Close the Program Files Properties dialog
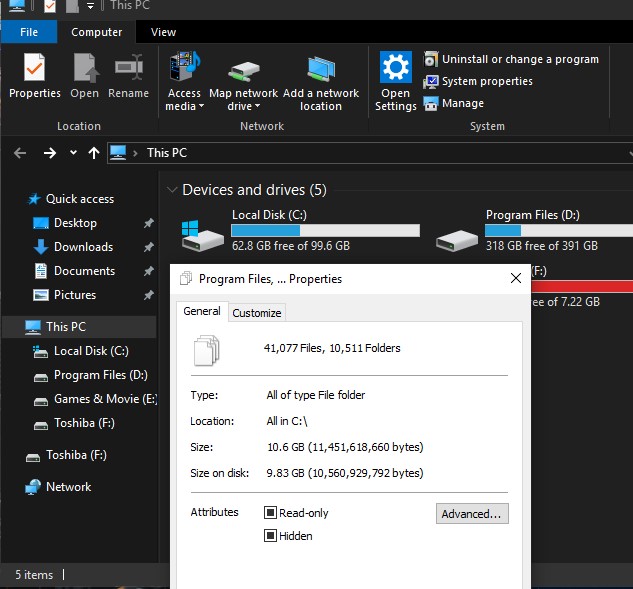Image resolution: width=633 pixels, height=589 pixels. pos(516,278)
